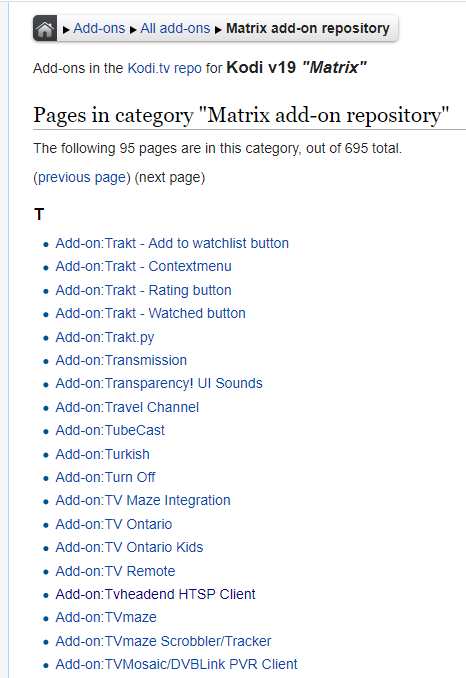Select the Add-on:Travel Channel link
The width and height of the screenshot is (466, 678).
pyautogui.click(x=127, y=407)
